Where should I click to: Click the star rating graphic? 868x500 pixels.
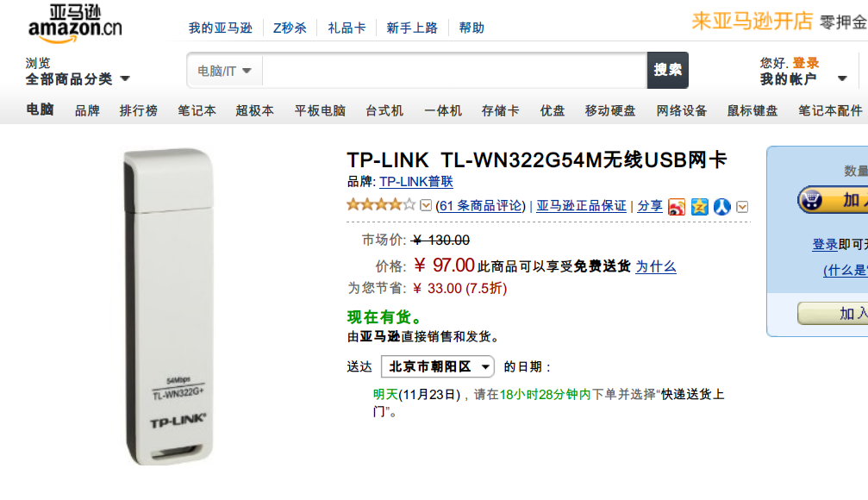(381, 205)
